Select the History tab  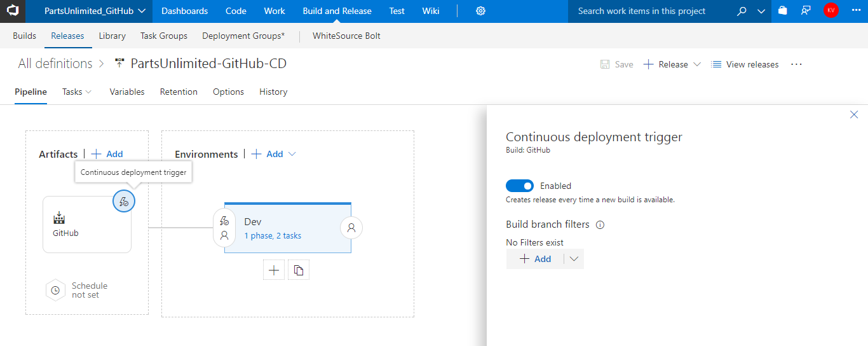click(273, 92)
